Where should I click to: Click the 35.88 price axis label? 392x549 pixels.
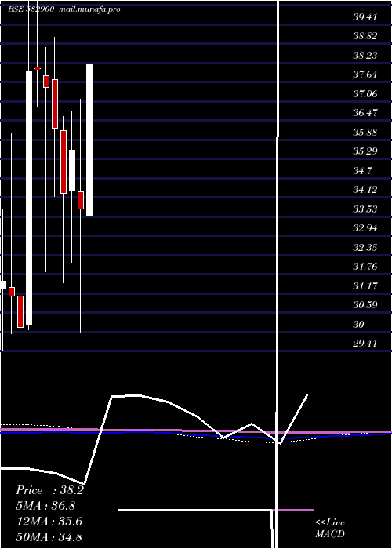[x=365, y=133]
